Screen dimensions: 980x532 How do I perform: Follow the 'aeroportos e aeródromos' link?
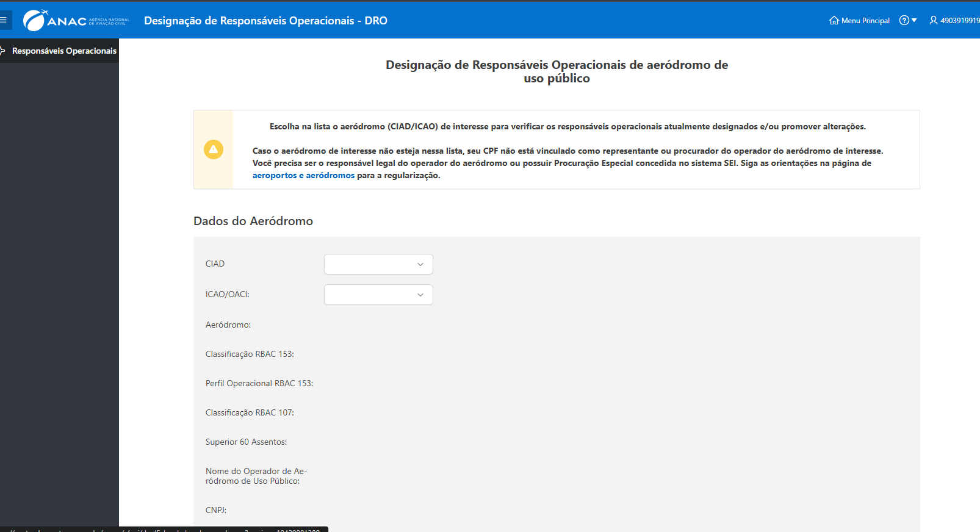tap(303, 175)
